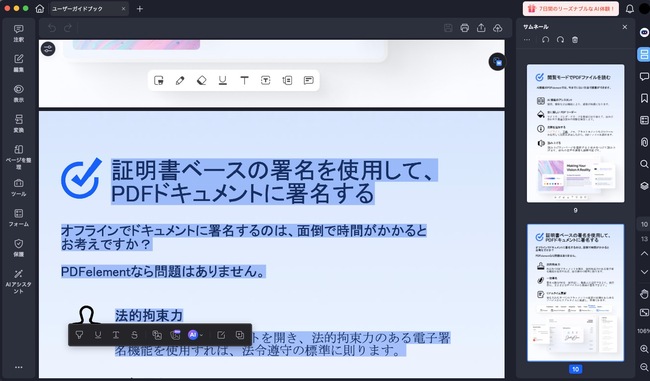This screenshot has width=650, height=381.
Task: Select text tool in page illustration
Action: coord(244,80)
